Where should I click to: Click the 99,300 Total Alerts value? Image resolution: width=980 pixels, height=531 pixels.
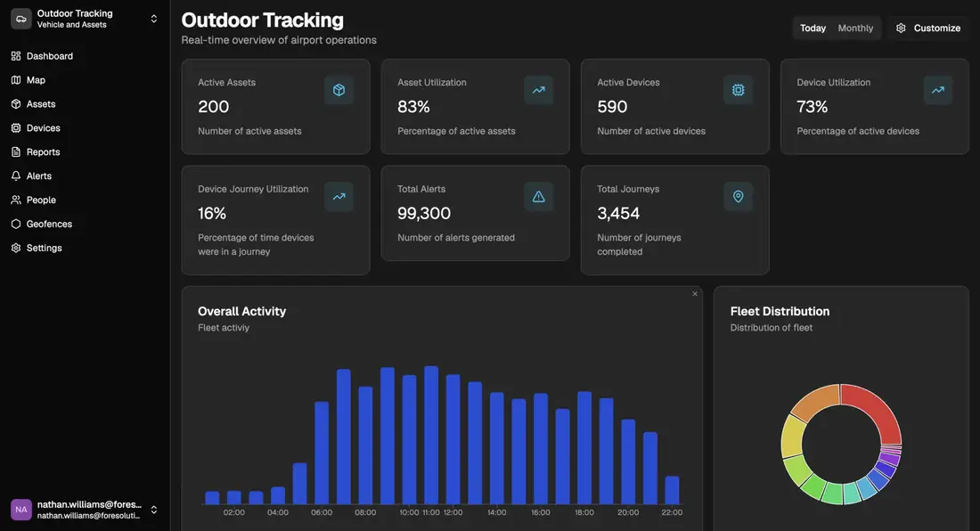(x=424, y=214)
